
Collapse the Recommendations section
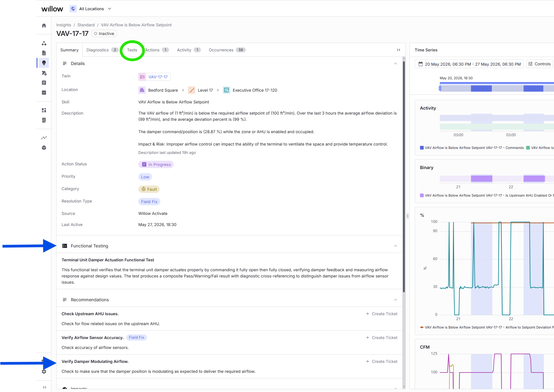[395, 300]
